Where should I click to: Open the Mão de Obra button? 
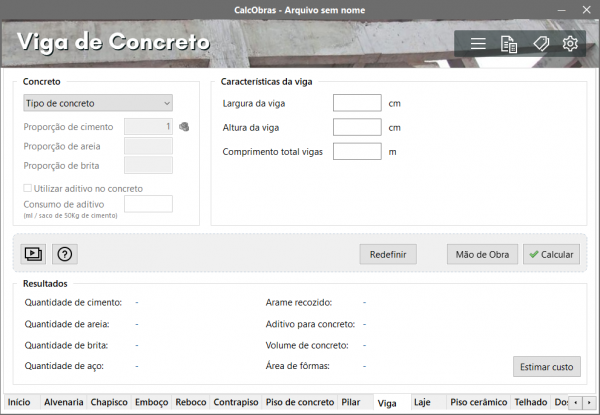tap(482, 255)
